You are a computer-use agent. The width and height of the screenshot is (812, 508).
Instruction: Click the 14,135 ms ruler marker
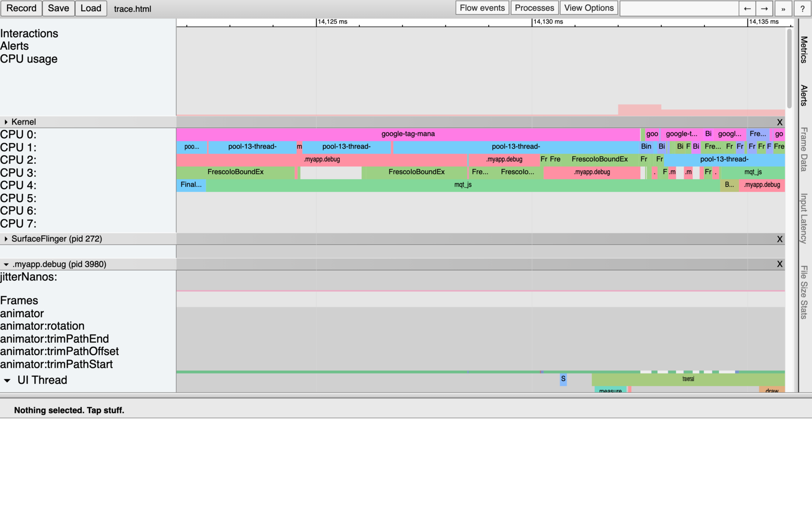[764, 22]
